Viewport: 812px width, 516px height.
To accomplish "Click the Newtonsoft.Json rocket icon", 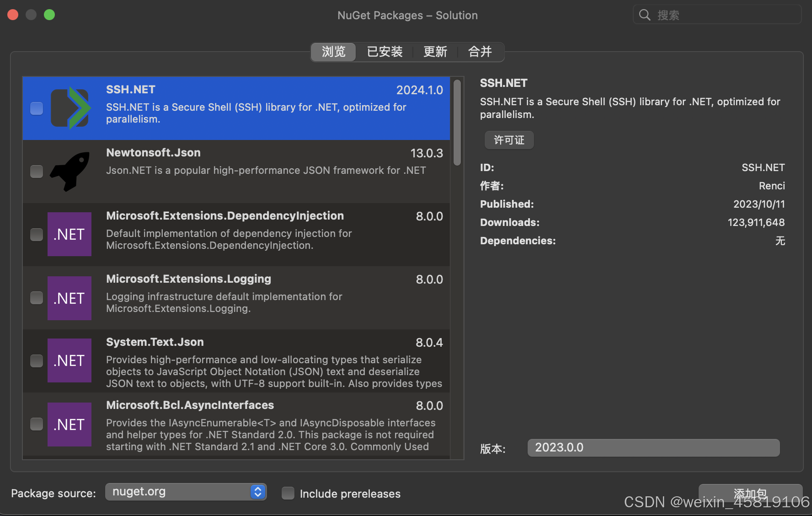I will coord(70,171).
